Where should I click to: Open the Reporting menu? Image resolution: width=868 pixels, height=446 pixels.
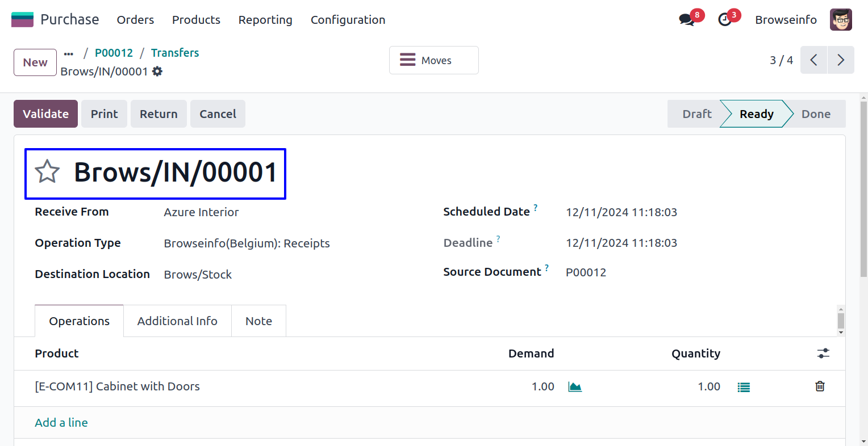265,20
